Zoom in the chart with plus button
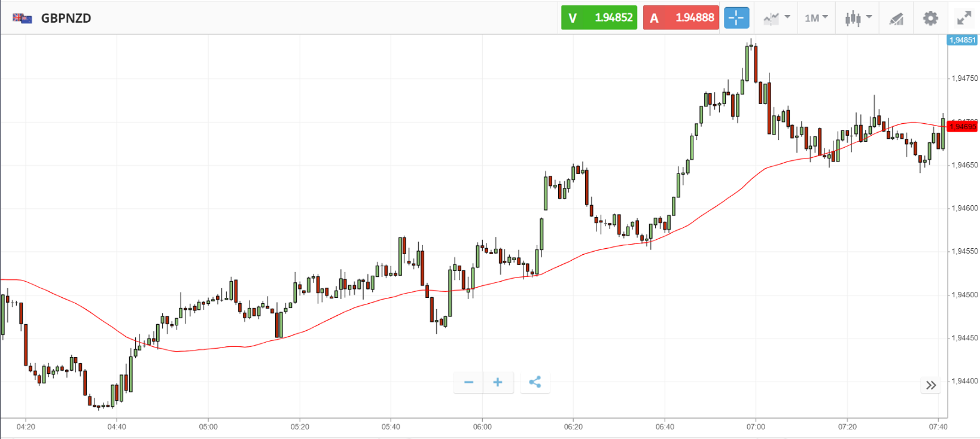 click(x=498, y=382)
